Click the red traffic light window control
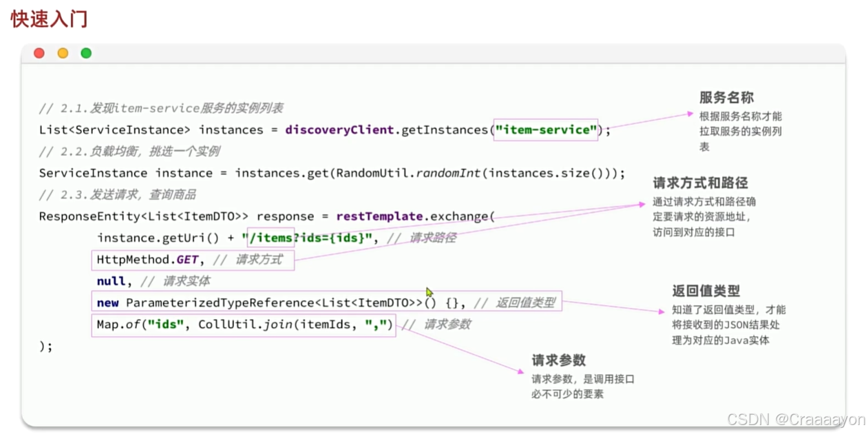Image resolution: width=868 pixels, height=434 pixels. (x=39, y=53)
